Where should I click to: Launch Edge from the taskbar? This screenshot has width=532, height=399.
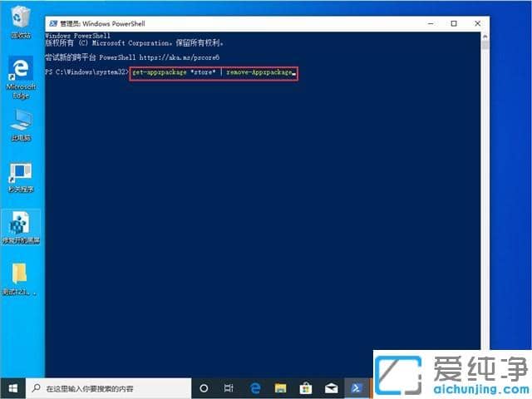(x=255, y=388)
